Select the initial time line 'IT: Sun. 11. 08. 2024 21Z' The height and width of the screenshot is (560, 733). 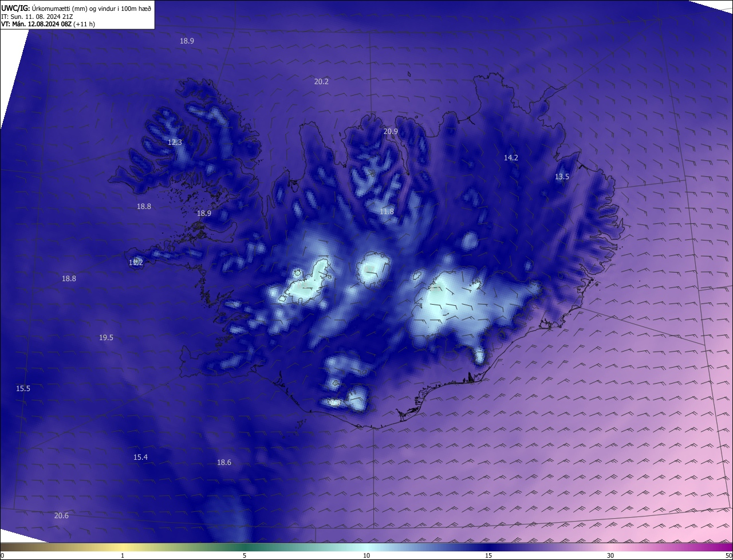click(37, 17)
